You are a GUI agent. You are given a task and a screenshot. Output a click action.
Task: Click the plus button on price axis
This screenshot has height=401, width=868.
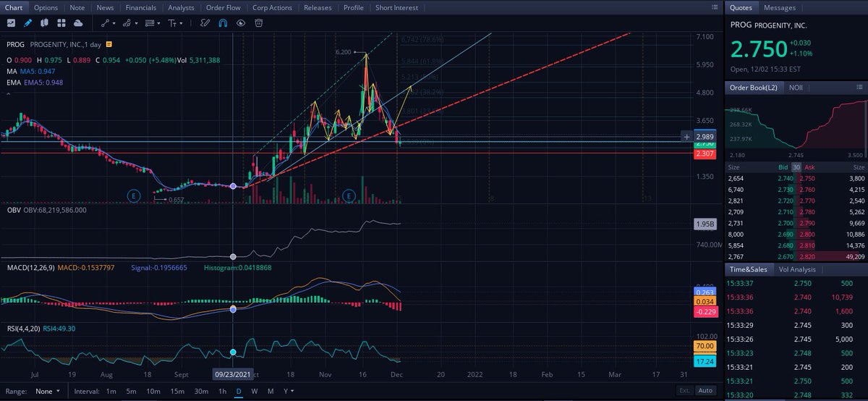click(686, 136)
